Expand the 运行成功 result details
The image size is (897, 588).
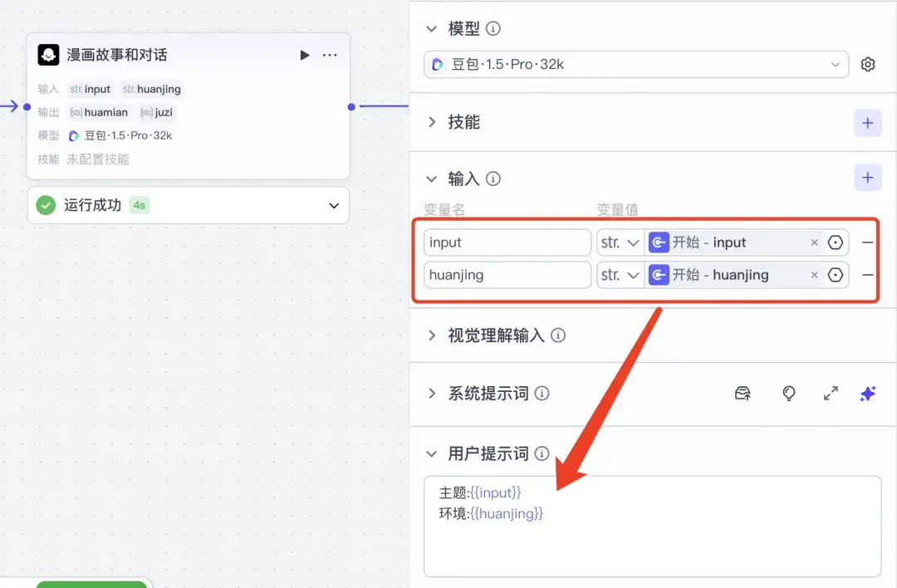pos(334,205)
